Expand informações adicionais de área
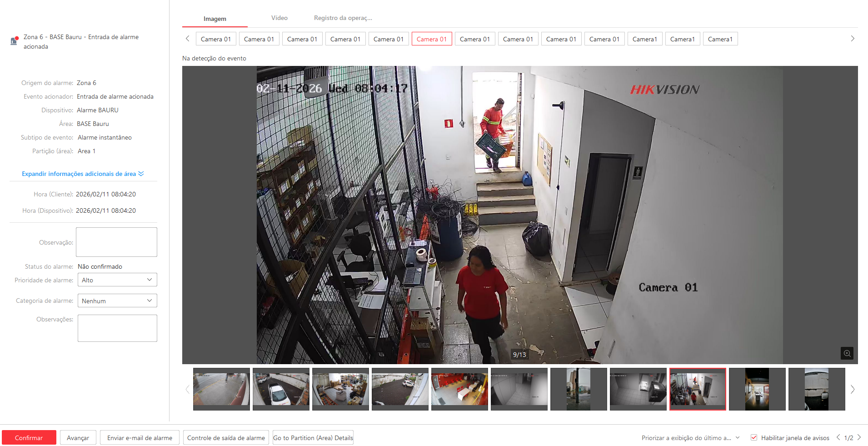This screenshot has height=446, width=868. [83, 174]
